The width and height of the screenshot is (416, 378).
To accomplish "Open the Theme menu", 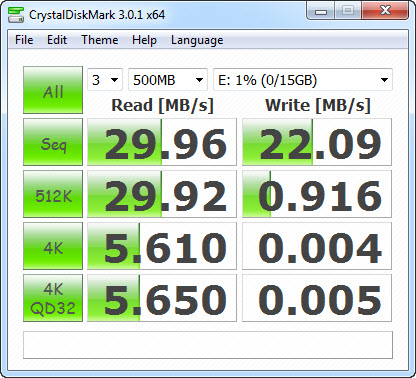I will [x=100, y=40].
